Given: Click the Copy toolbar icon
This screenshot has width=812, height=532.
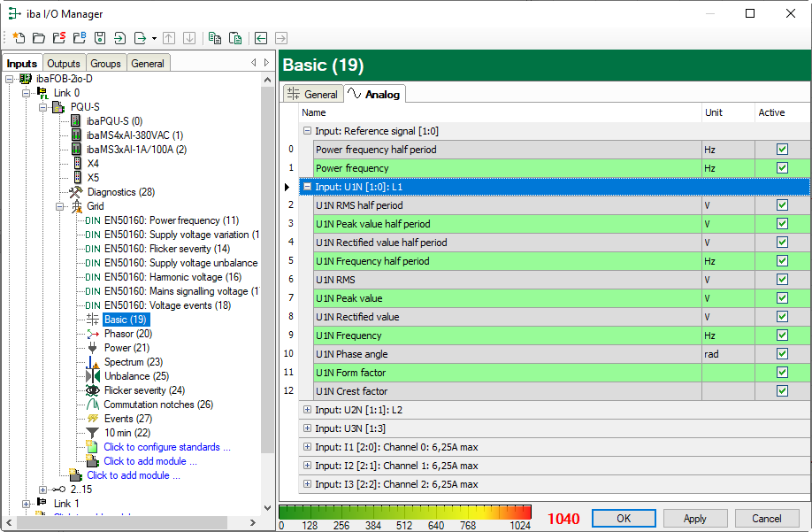Looking at the screenshot, I should pos(214,38).
